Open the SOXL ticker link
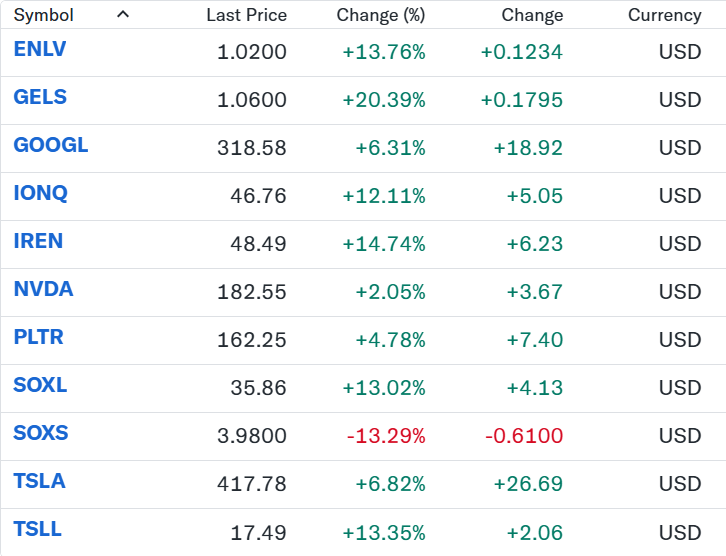Screen dimensions: 726x556 pos(40,385)
